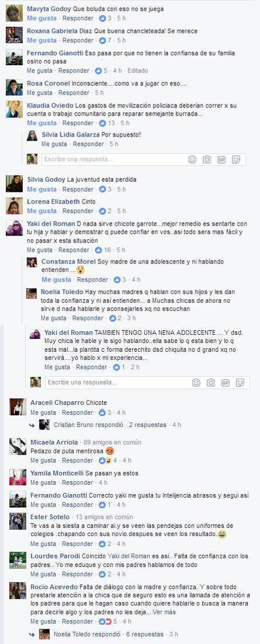Image resolution: width=260 pixels, height=644 pixels.
Task: Toggle Me gusta on Araceli Chaparro's comment
Action: 43,412
